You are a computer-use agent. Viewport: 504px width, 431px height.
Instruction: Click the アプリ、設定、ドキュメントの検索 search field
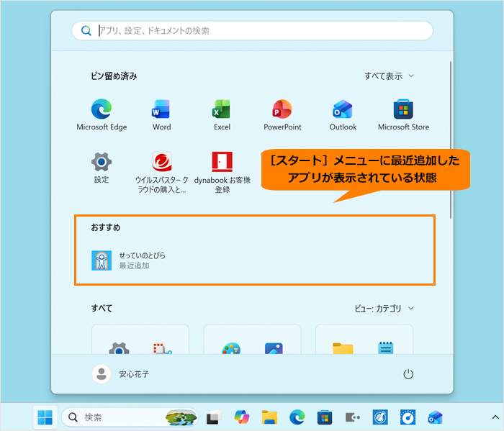[x=252, y=31]
